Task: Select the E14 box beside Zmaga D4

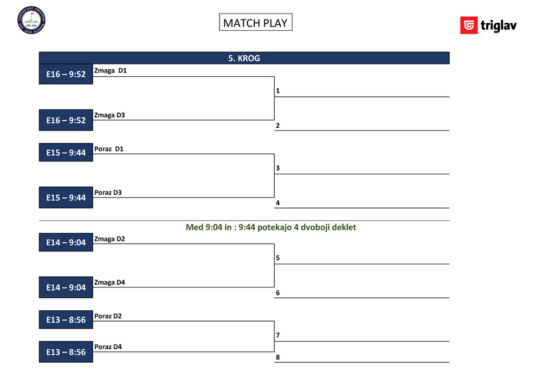Action: pyautogui.click(x=66, y=288)
